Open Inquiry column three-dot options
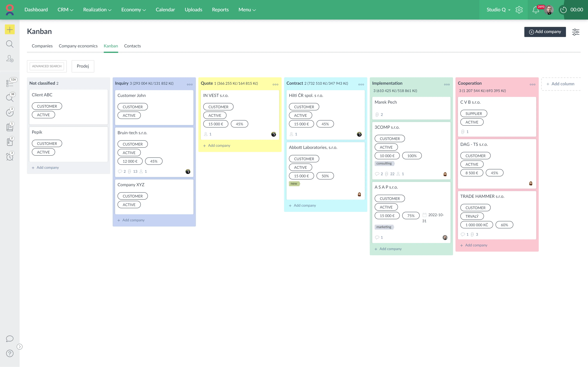The width and height of the screenshot is (588, 367). [x=190, y=85]
